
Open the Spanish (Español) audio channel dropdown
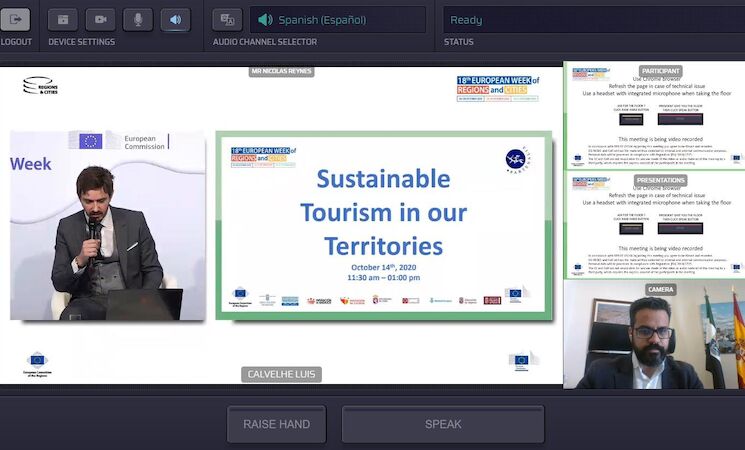pos(338,20)
